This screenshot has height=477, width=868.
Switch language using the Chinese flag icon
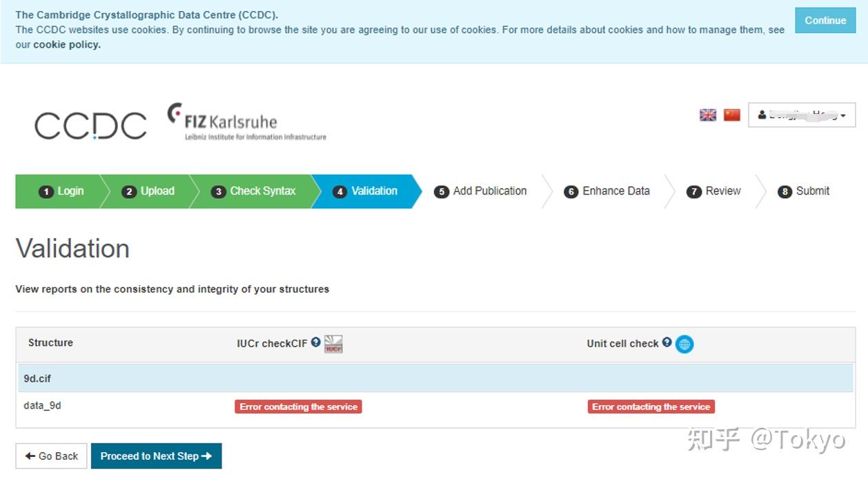point(731,115)
